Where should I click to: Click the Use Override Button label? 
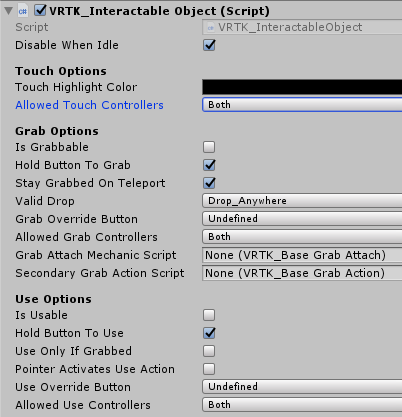click(73, 387)
